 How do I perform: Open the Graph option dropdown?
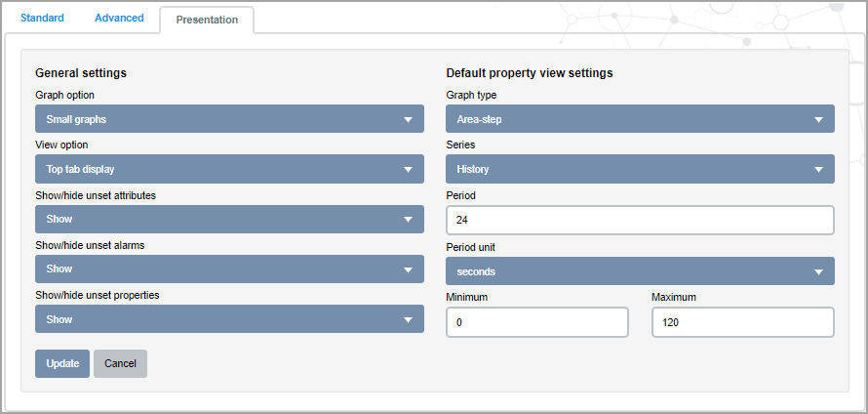click(x=229, y=119)
